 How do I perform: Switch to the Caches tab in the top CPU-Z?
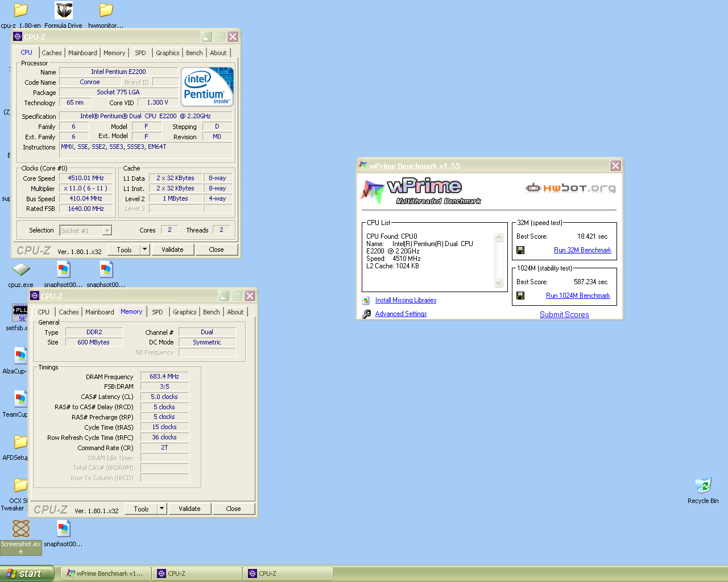click(x=52, y=53)
